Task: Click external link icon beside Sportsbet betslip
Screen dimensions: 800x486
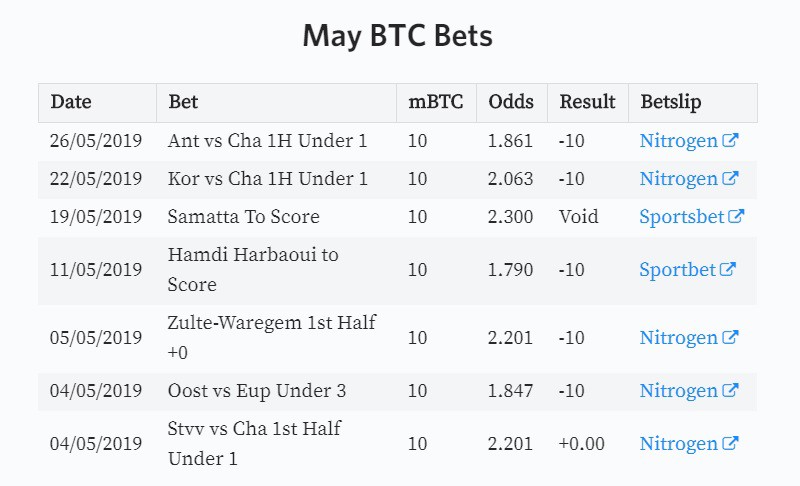Action: (x=736, y=216)
